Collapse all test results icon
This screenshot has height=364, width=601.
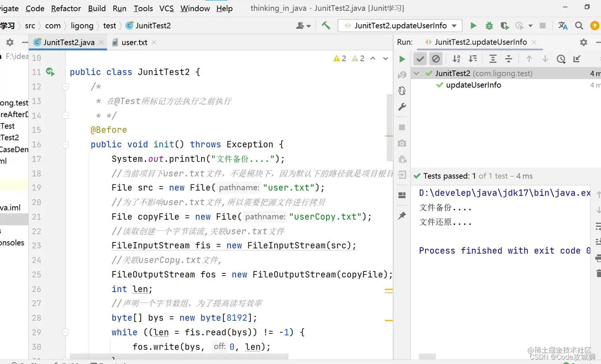tap(509, 59)
